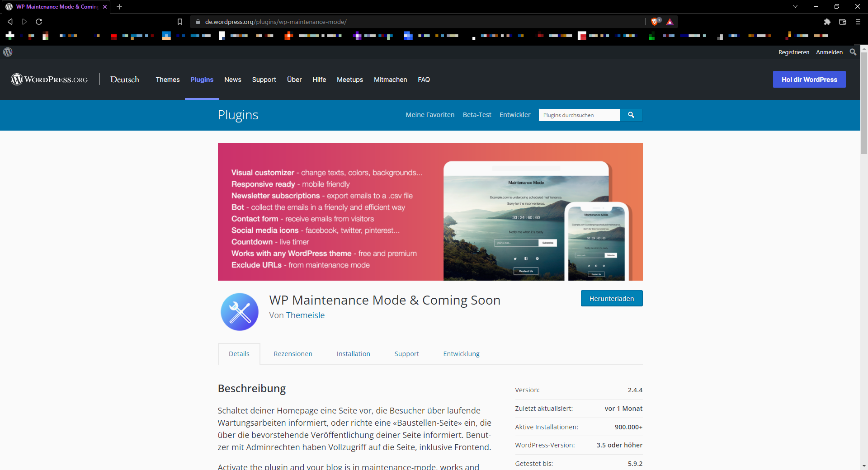
Task: Open Support in the main navigation
Action: (x=264, y=80)
